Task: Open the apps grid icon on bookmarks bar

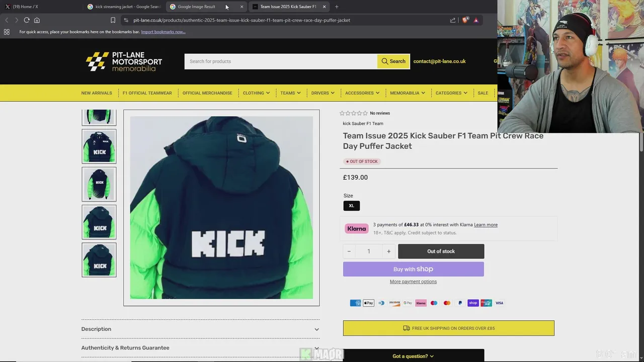Action: (7, 32)
